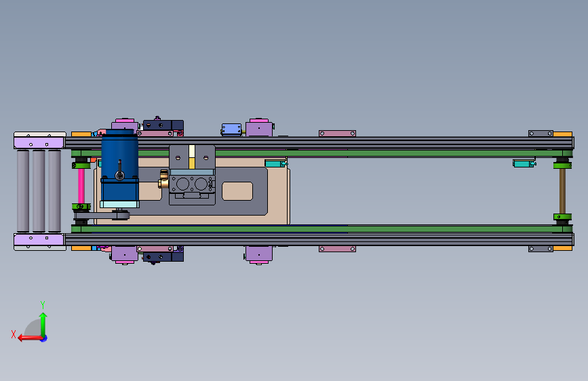Select the rounded rectangular cutout in the gray plate
This screenshot has height=381, width=588.
click(x=237, y=191)
